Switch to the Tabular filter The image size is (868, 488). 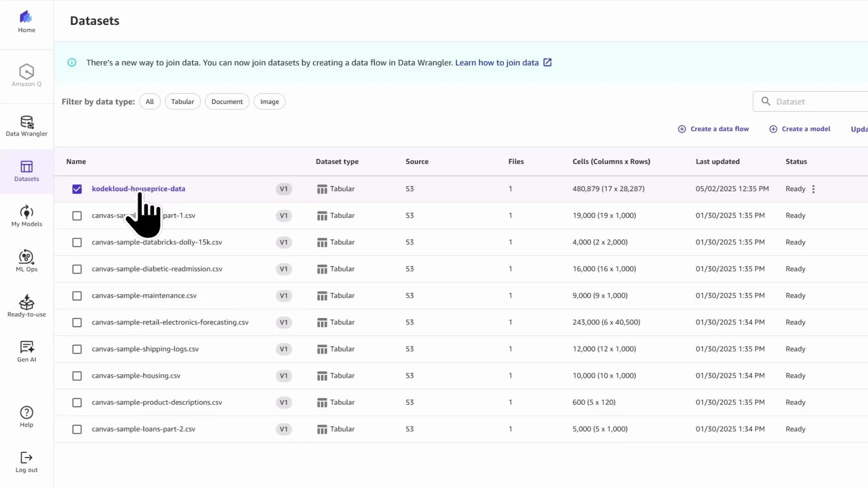click(182, 101)
